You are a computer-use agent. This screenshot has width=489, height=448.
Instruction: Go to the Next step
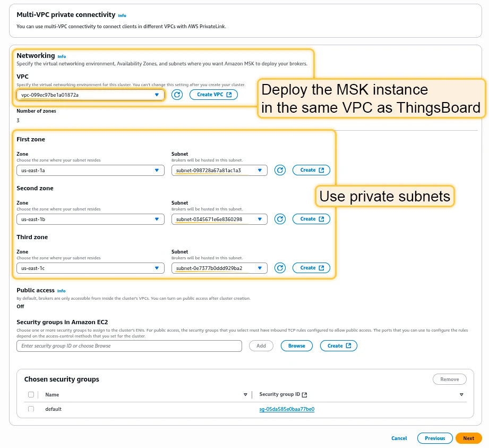click(x=468, y=438)
